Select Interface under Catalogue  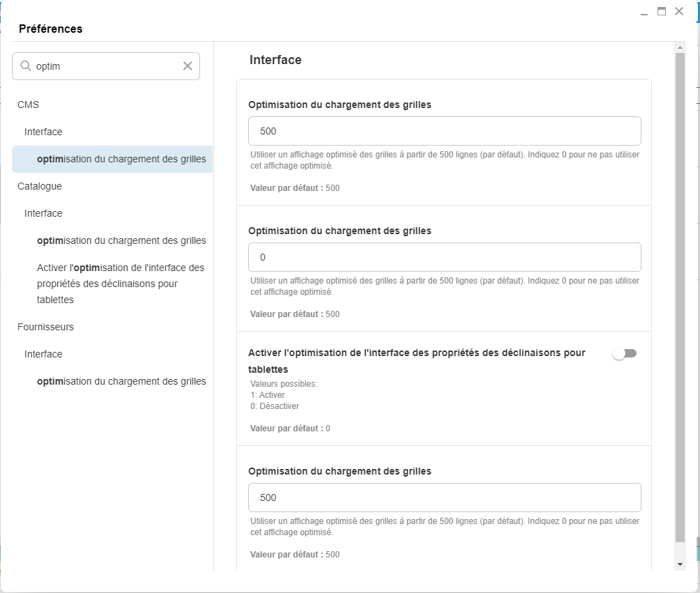[43, 213]
